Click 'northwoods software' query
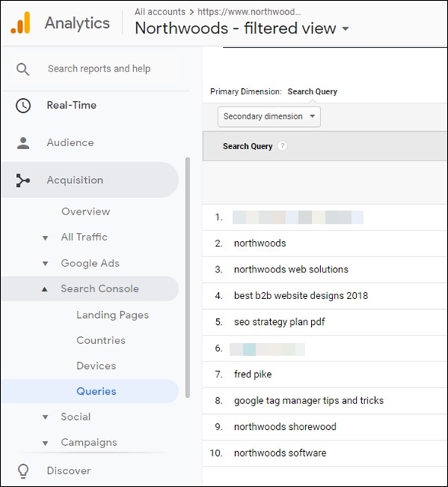This screenshot has height=487, width=448. [280, 454]
